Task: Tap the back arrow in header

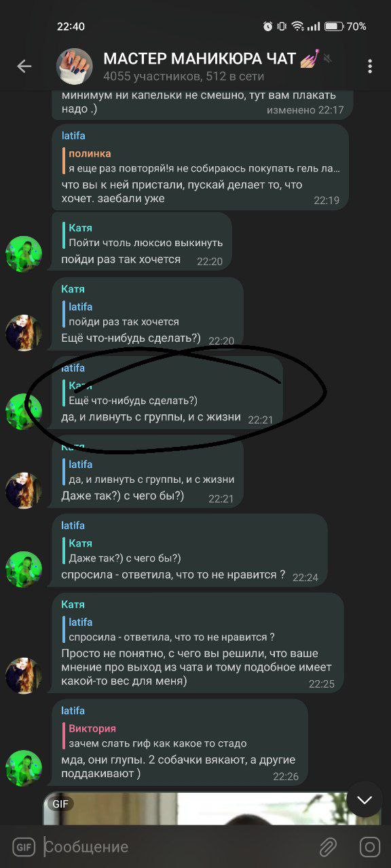Action: coord(24,66)
